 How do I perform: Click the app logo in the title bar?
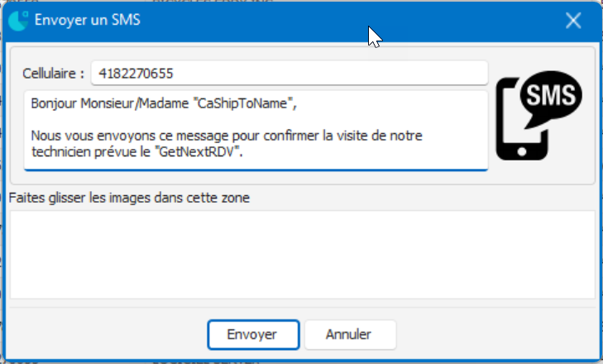point(18,21)
